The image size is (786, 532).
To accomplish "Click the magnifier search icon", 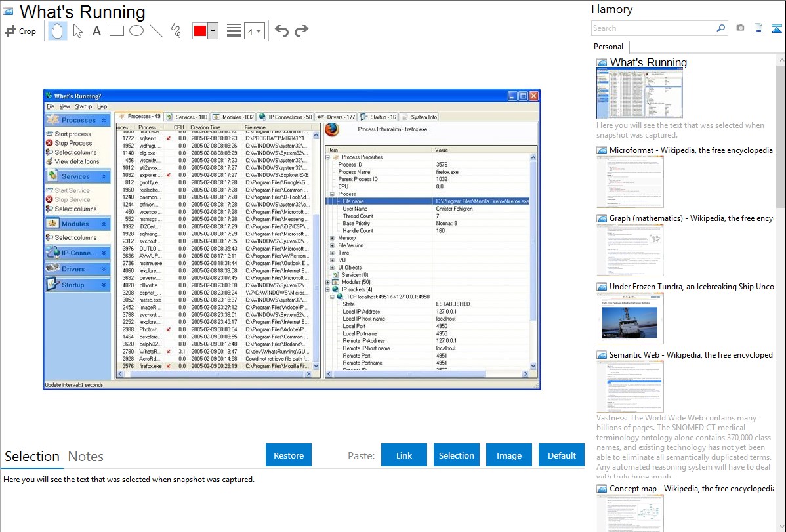I will pyautogui.click(x=721, y=28).
